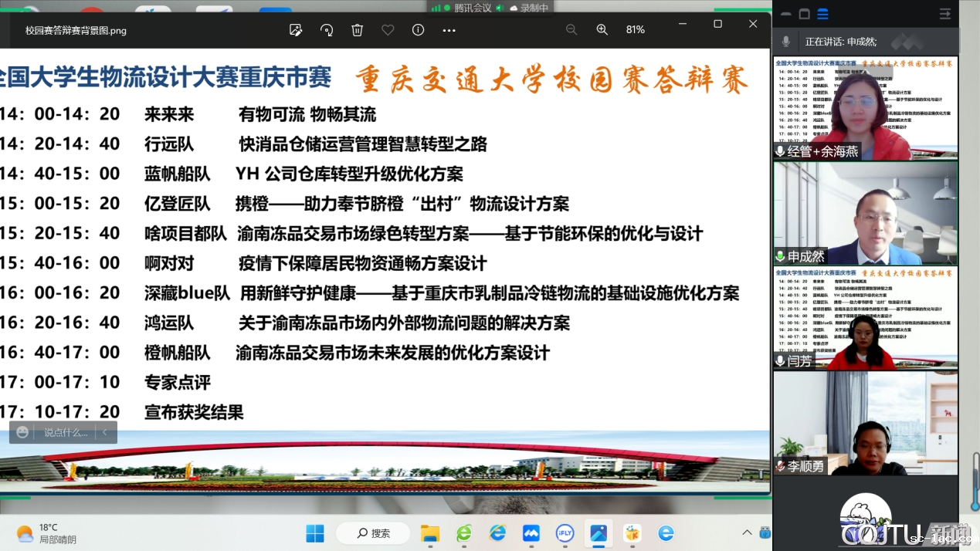Zoom out using the magnifier minus icon
Screen dimensions: 980x551
(x=571, y=30)
